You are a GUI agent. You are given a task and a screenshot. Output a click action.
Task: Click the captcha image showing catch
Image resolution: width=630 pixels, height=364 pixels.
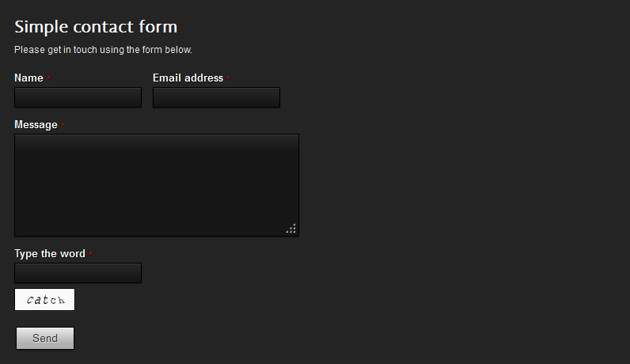click(x=44, y=300)
